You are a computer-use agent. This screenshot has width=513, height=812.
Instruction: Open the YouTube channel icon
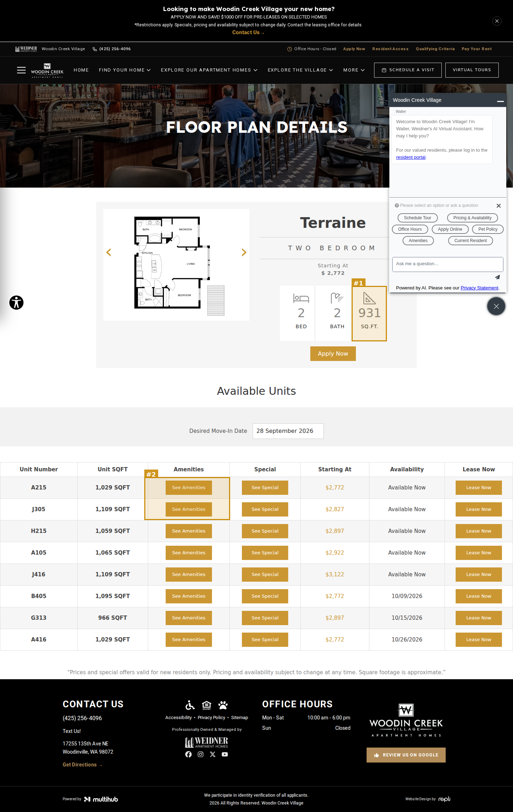(x=225, y=754)
